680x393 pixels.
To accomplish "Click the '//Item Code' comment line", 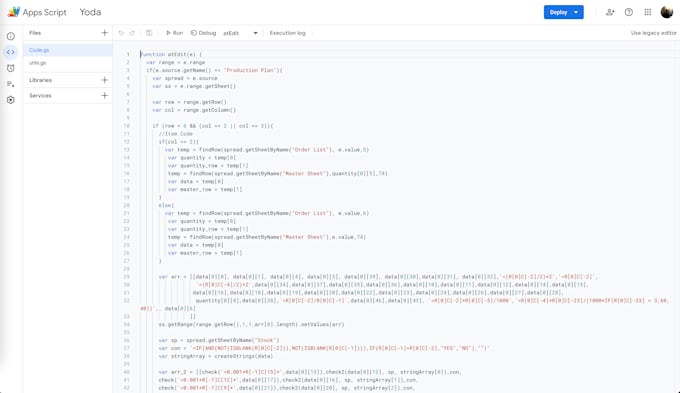I will coord(175,134).
